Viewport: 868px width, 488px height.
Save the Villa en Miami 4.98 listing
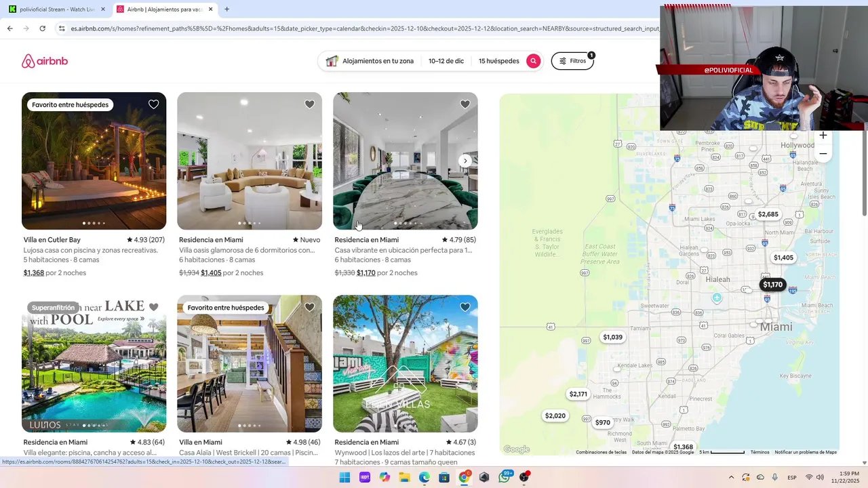(x=309, y=307)
